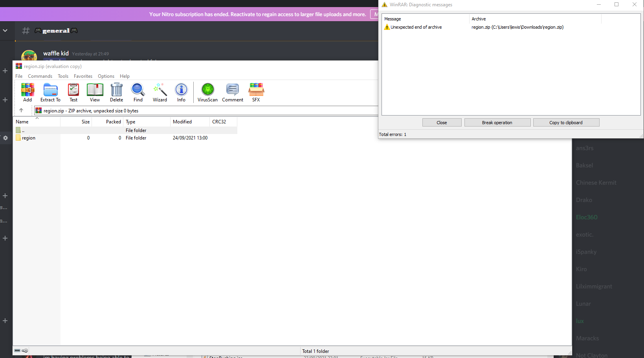This screenshot has height=358, width=644.
Task: Sort by the CRC32 column header
Action: coord(224,122)
